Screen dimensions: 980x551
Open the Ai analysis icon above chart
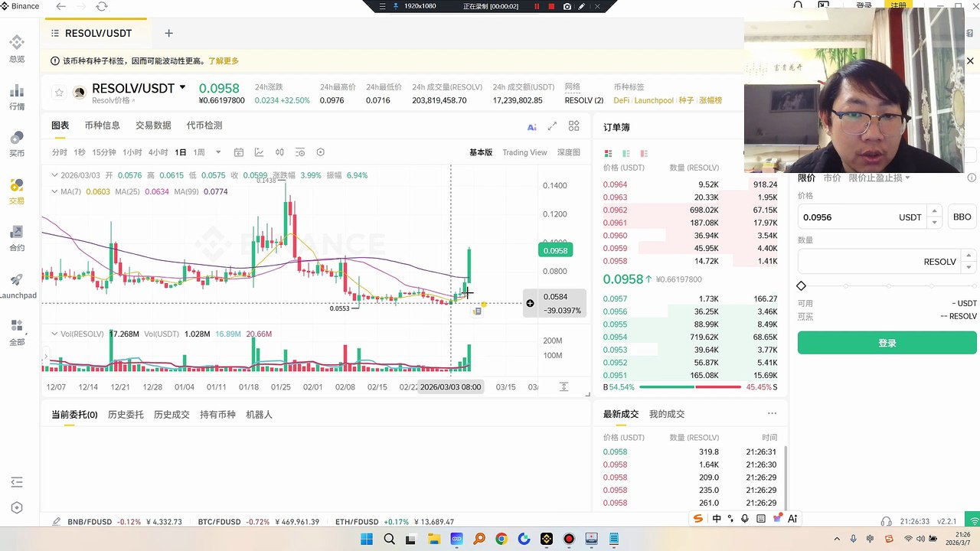point(531,127)
